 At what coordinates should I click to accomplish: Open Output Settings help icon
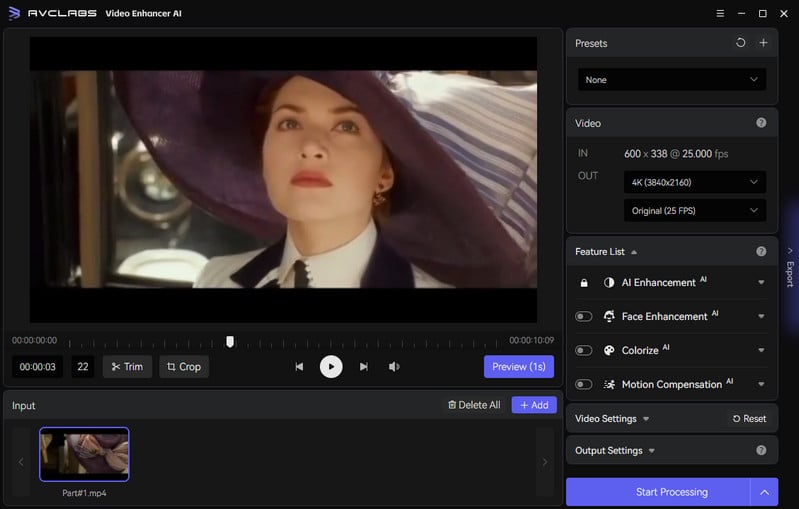pos(761,450)
